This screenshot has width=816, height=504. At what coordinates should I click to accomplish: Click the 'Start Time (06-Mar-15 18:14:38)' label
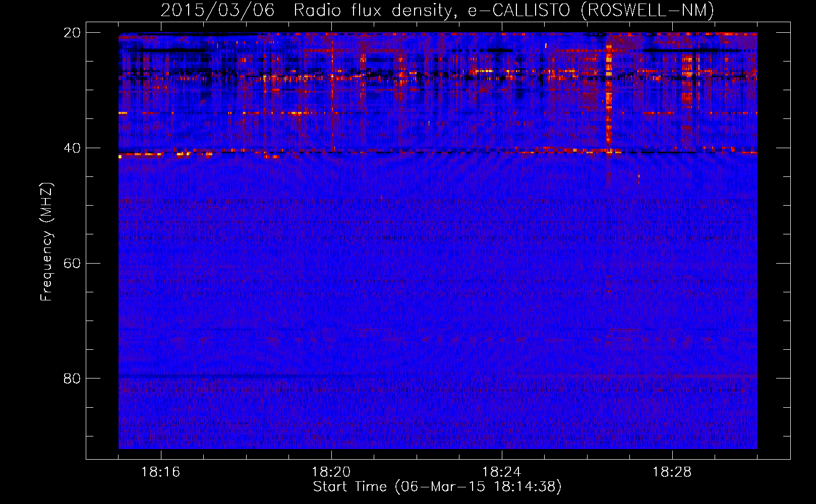pos(437,487)
